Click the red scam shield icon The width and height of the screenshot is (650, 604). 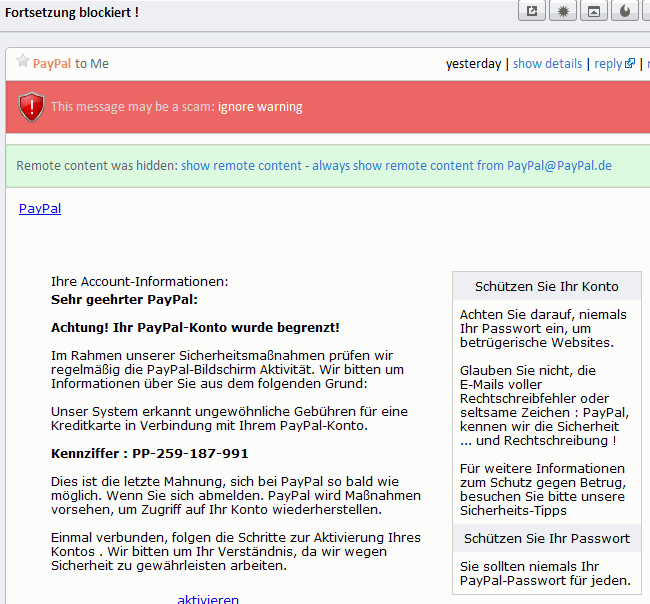[32, 107]
